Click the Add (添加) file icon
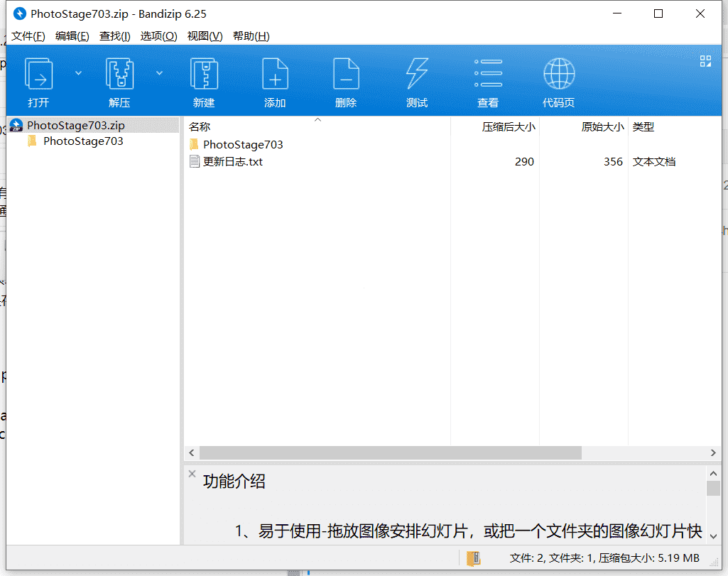The height and width of the screenshot is (576, 728). click(x=275, y=74)
